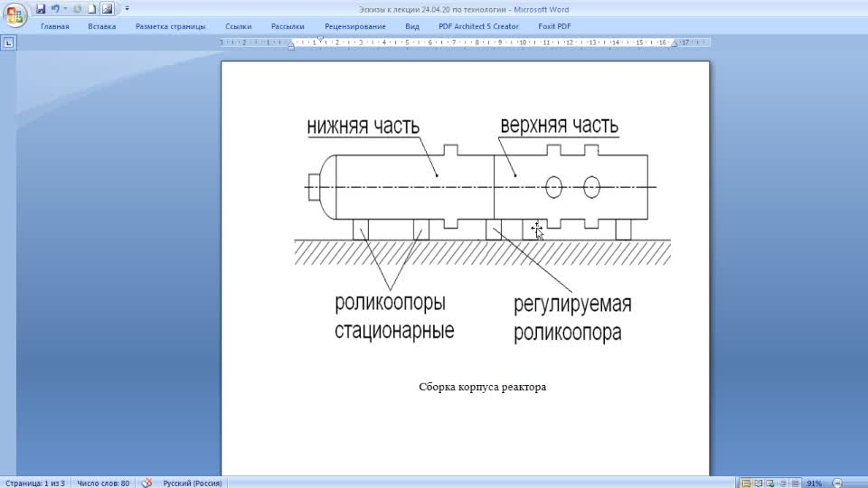The height and width of the screenshot is (488, 868).
Task: Select Draft view icon
Action: (x=795, y=483)
